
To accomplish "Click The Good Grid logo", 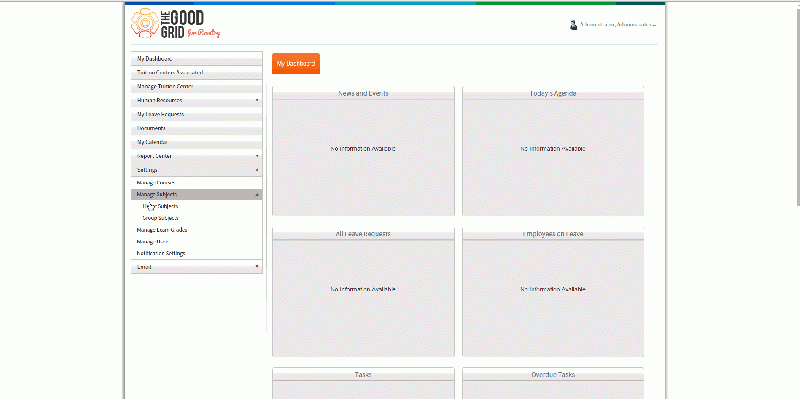I will [x=176, y=24].
